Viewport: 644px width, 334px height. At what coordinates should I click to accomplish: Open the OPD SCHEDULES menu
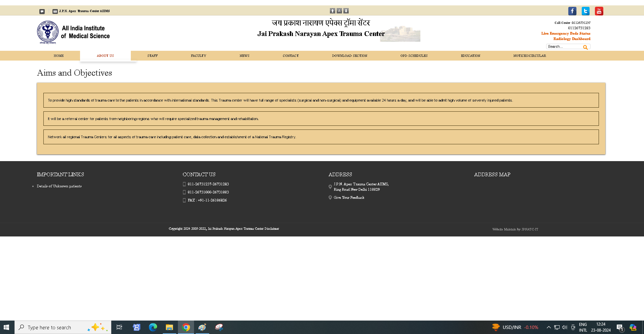414,56
